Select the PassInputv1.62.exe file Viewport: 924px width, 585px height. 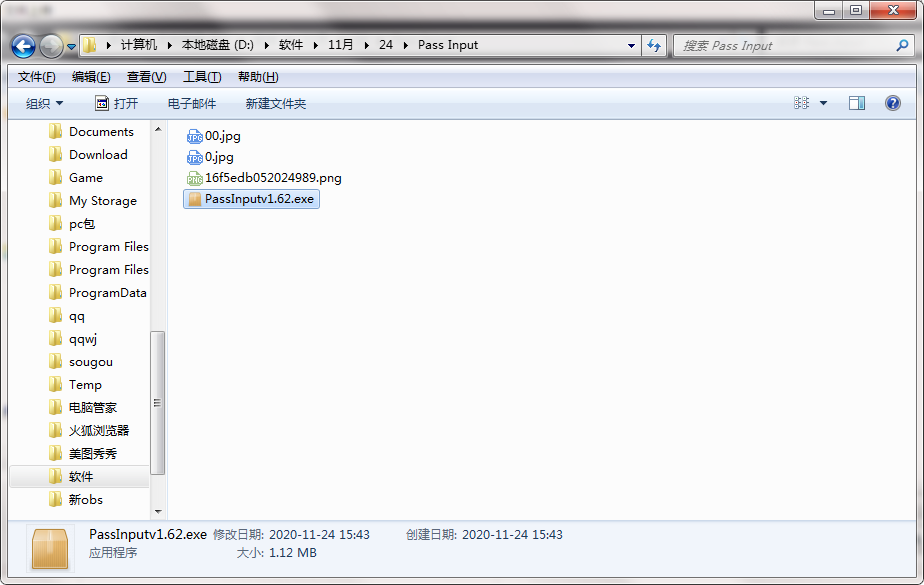258,199
